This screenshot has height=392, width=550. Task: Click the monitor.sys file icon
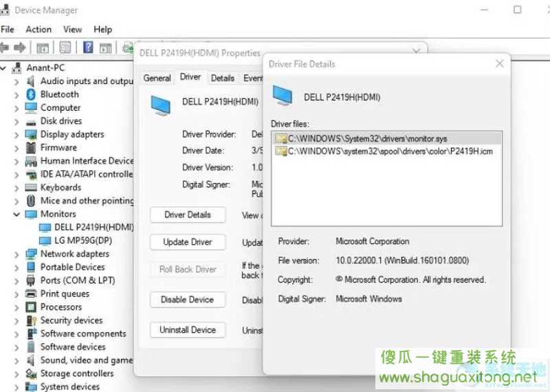[x=280, y=139]
